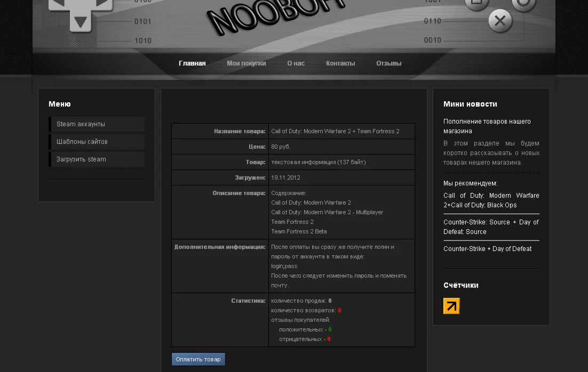Click Call of Duty: Modern Warfare 2 - Multiplayer line
The width and height of the screenshot is (588, 372).
327,212
